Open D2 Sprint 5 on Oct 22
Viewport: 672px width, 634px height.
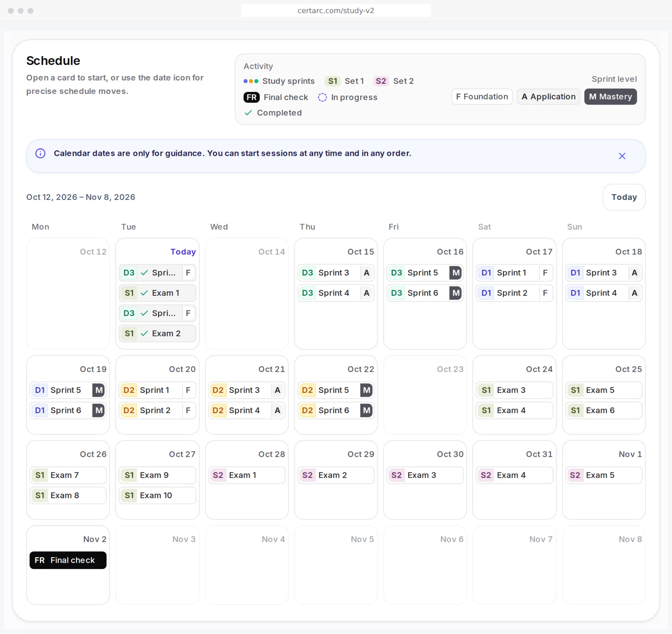point(336,390)
